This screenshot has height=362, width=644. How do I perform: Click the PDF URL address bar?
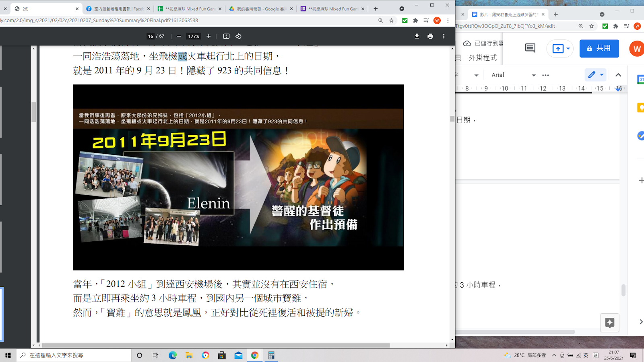185,21
